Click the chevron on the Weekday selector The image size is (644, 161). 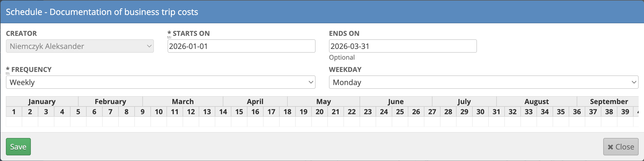point(634,82)
